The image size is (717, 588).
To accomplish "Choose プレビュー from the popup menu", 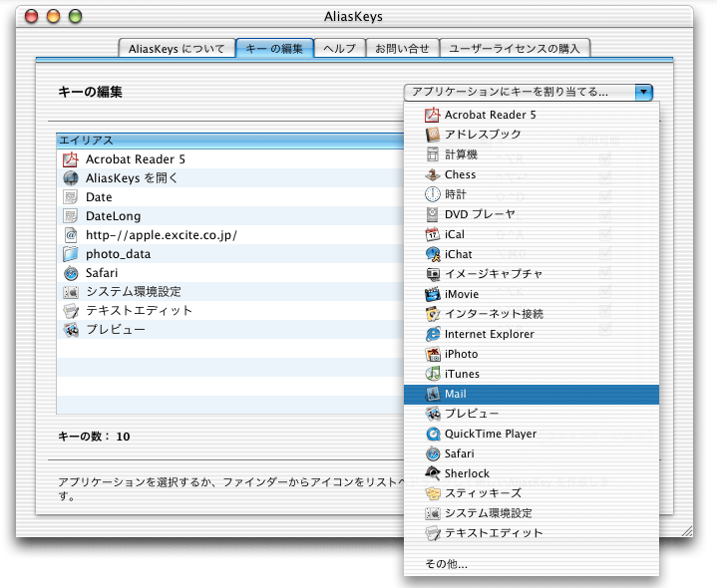I will (x=532, y=414).
